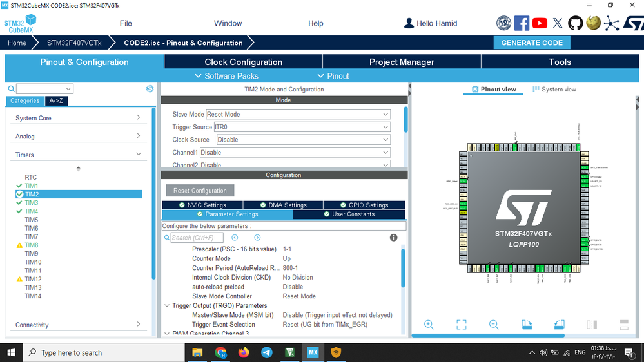The height and width of the screenshot is (362, 644).
Task: Open DMA Settings tab
Action: (283, 205)
